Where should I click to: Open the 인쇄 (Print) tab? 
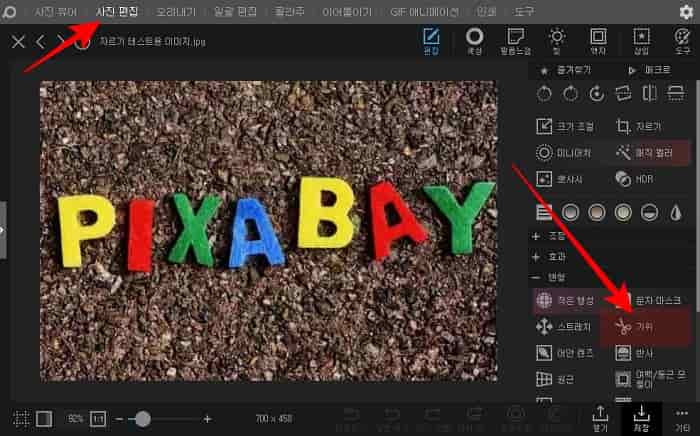click(x=486, y=12)
